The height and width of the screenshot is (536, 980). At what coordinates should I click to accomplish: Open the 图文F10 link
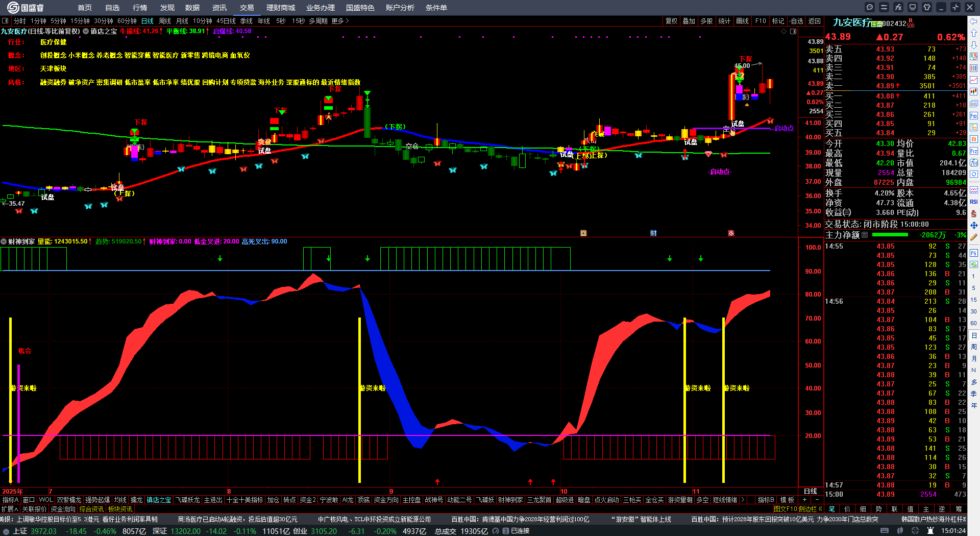tap(786, 508)
